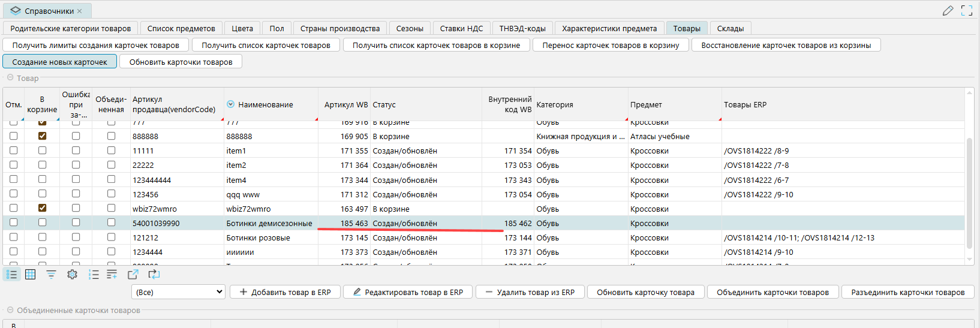Switch to ТНВЭД-коды tab
This screenshot has height=328, width=980.
(522, 28)
